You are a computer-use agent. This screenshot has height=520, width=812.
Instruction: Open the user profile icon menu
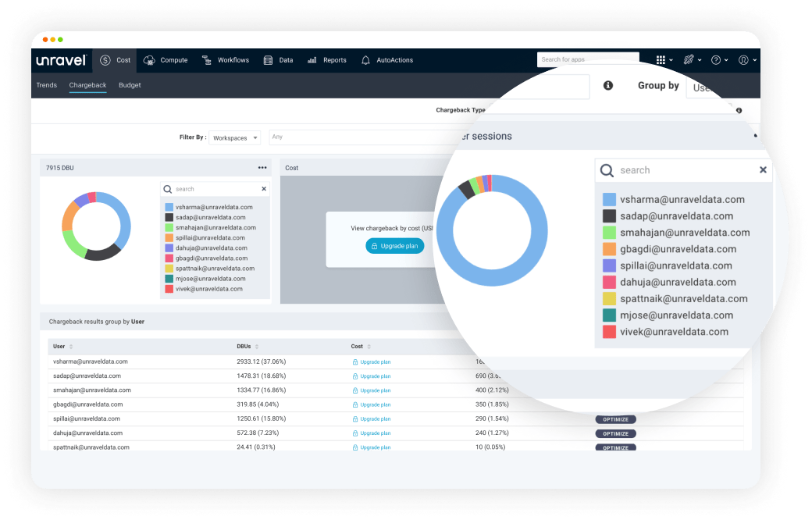click(x=743, y=60)
